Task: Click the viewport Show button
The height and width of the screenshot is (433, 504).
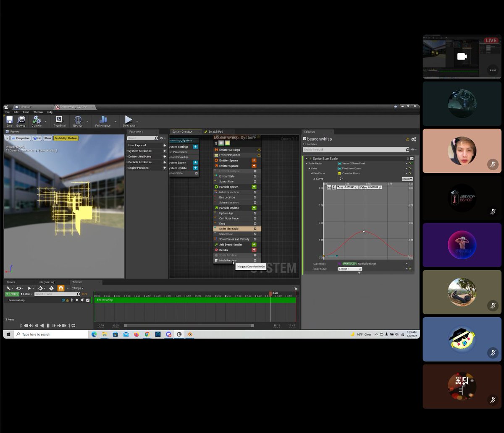Action: coord(48,138)
